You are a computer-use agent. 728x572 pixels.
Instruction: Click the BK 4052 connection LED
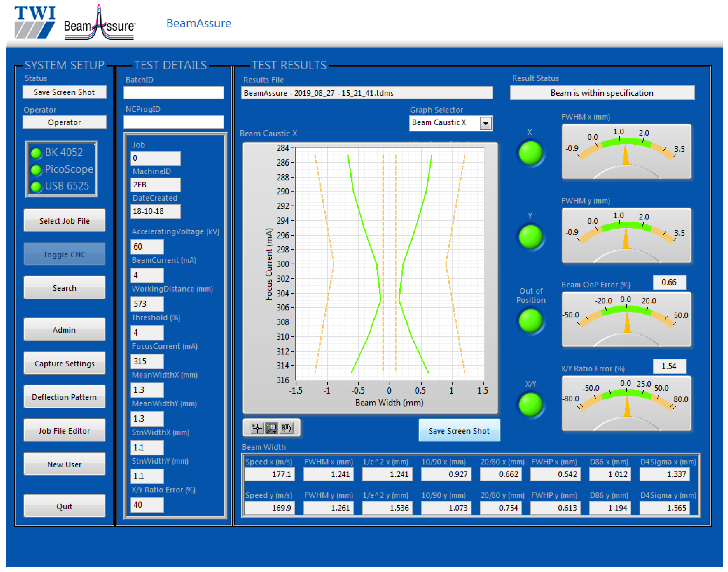[x=36, y=153]
